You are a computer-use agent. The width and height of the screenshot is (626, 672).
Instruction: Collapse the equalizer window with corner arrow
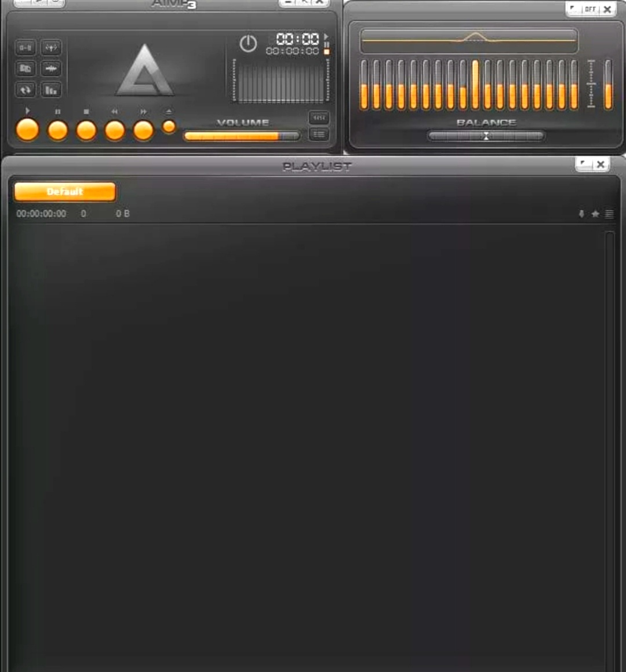pos(573,9)
